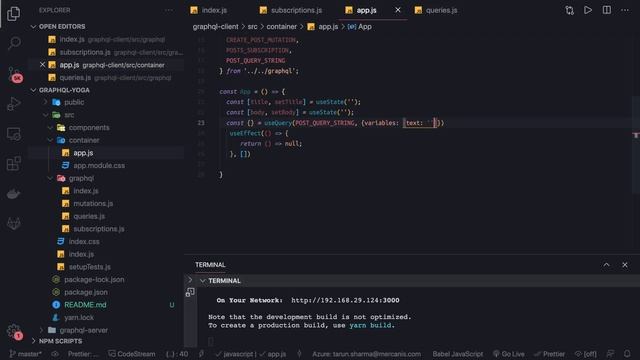Click the split terminal icon beside terminal

coord(190,292)
